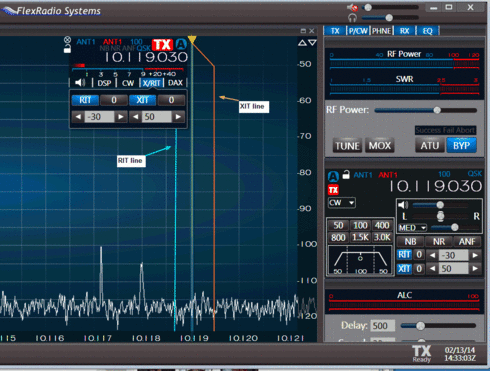This screenshot has width=490, height=371.
Task: Close the panadapter with its small X
Action: pyautogui.click(x=312, y=31)
